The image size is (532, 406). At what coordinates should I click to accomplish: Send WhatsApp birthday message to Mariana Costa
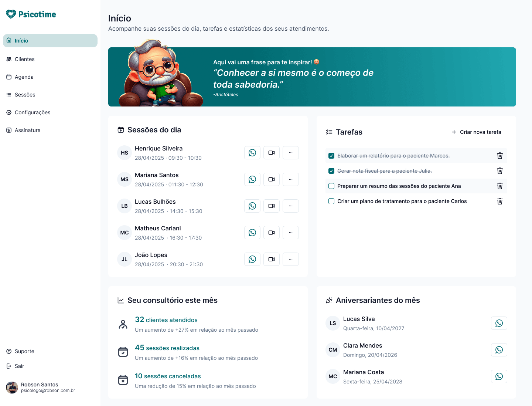499,376
